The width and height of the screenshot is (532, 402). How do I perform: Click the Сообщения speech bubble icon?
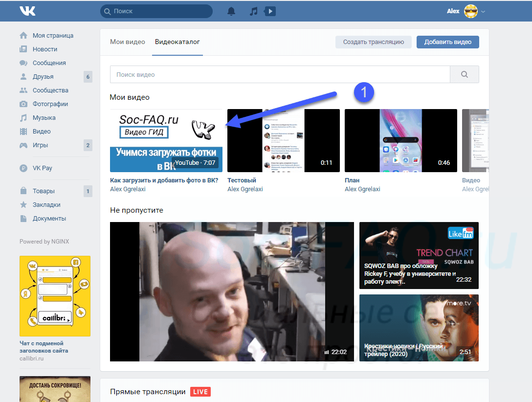[23, 63]
